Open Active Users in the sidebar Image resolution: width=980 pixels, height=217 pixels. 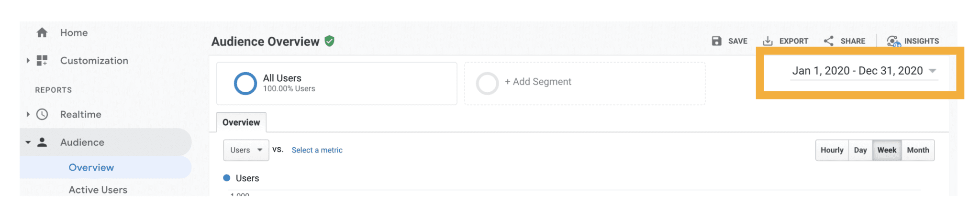coord(98,190)
